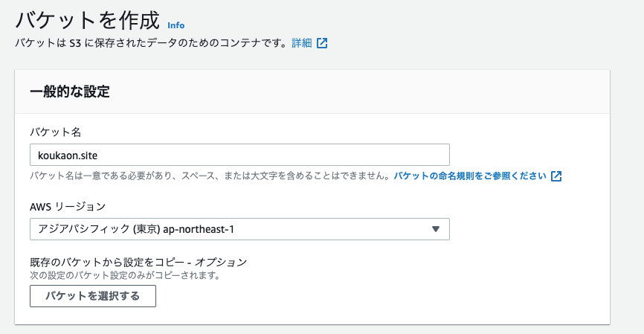Click the バケット名は一意である必要があり hint text
The image size is (644, 334).
click(210, 176)
